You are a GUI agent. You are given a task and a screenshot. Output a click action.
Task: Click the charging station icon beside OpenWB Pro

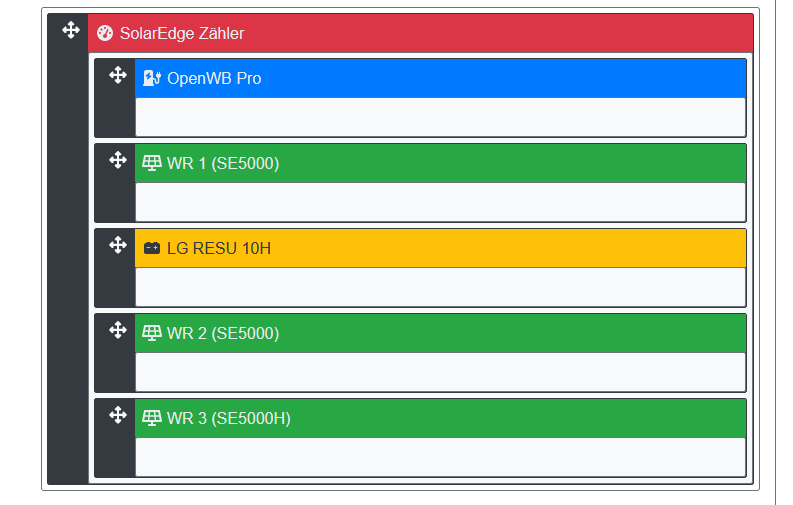click(x=152, y=78)
